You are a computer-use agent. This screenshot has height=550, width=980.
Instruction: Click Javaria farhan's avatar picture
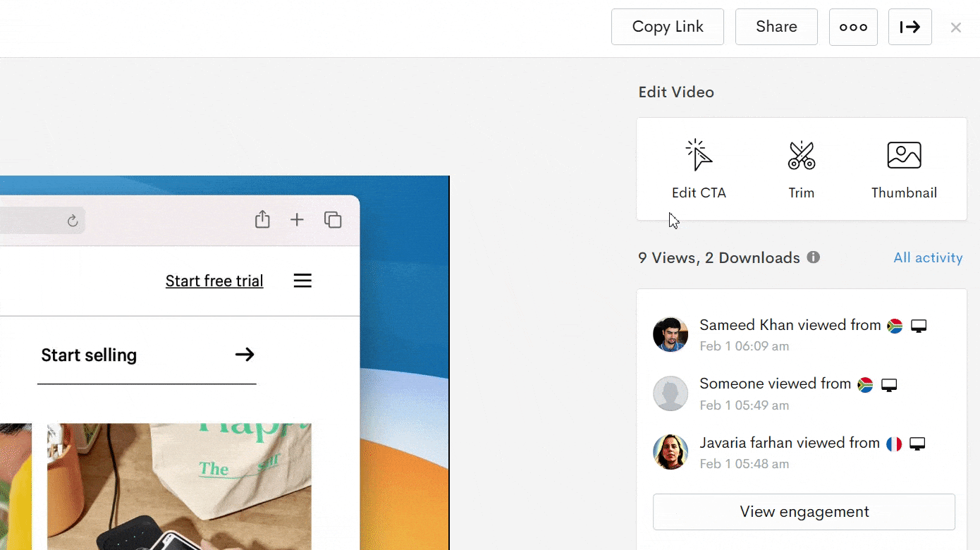coord(670,452)
